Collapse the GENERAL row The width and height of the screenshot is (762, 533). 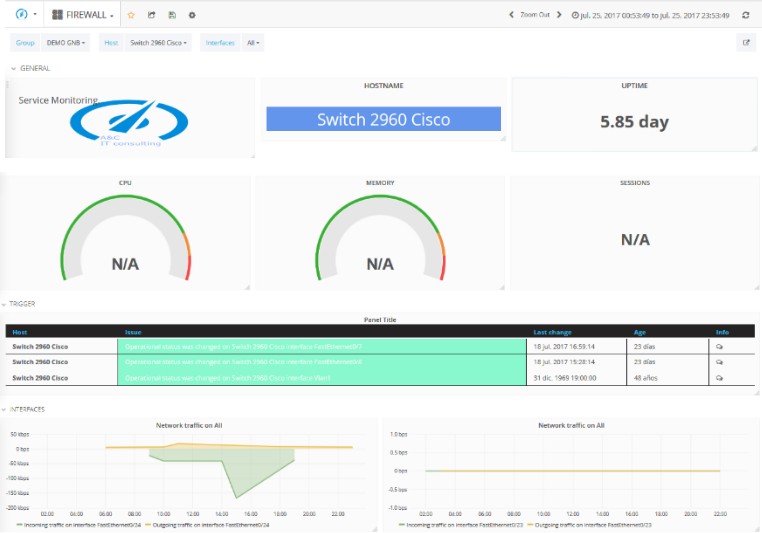31,69
